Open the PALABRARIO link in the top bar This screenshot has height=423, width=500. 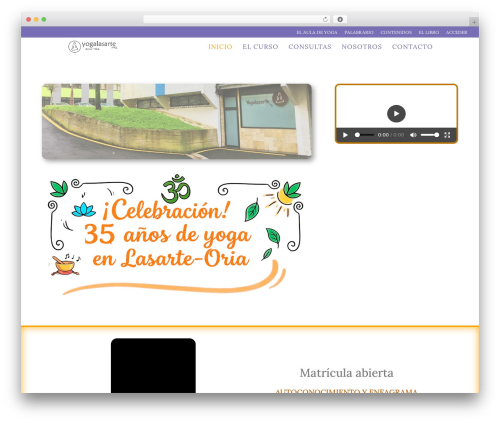tap(359, 32)
